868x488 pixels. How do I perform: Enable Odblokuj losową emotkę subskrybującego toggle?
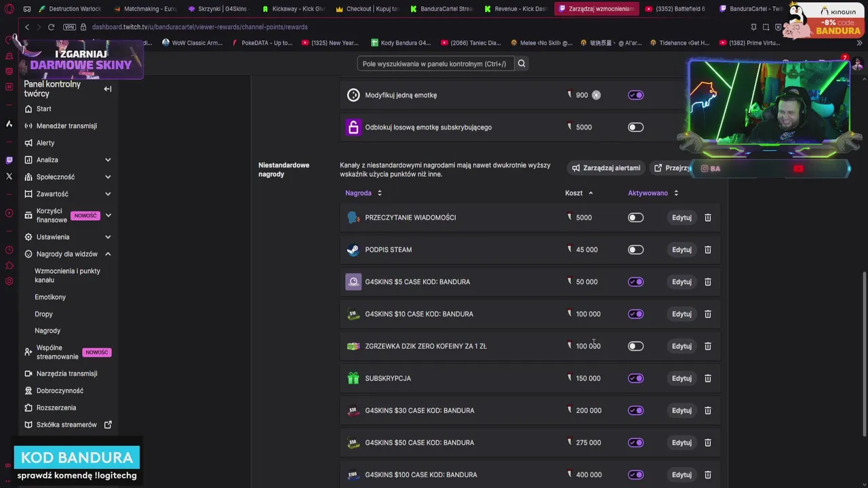tap(635, 127)
